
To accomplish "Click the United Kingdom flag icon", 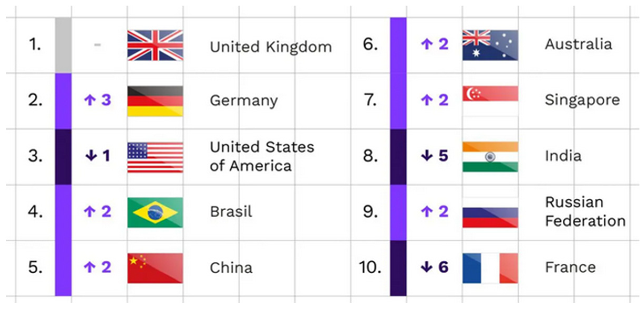I will coord(155,45).
